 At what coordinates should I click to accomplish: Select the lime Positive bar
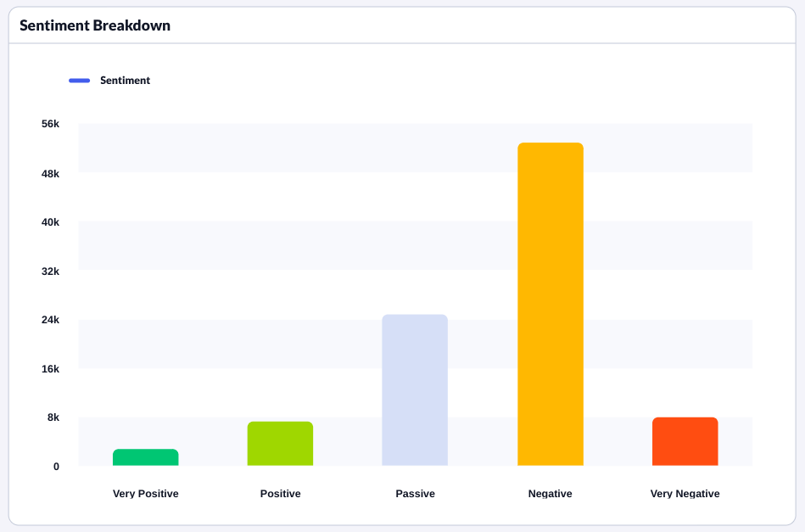[280, 444]
